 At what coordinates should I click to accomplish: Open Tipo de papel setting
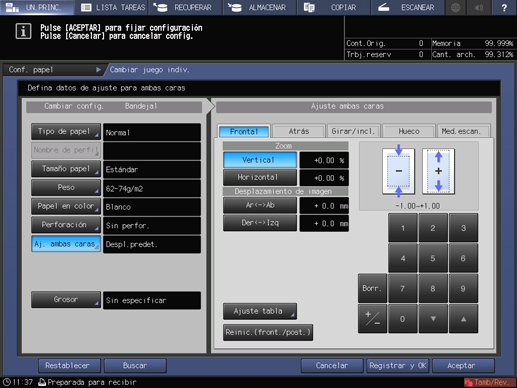click(x=66, y=132)
